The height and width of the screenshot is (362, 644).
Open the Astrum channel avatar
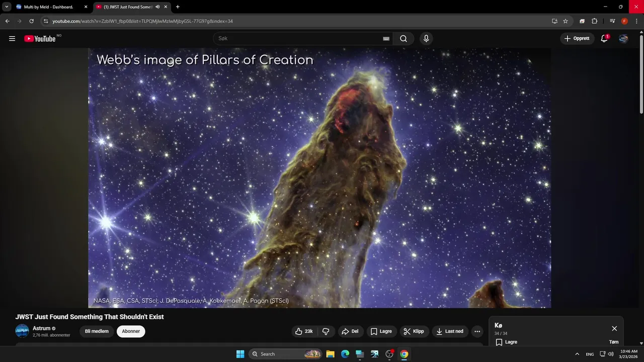(x=22, y=331)
